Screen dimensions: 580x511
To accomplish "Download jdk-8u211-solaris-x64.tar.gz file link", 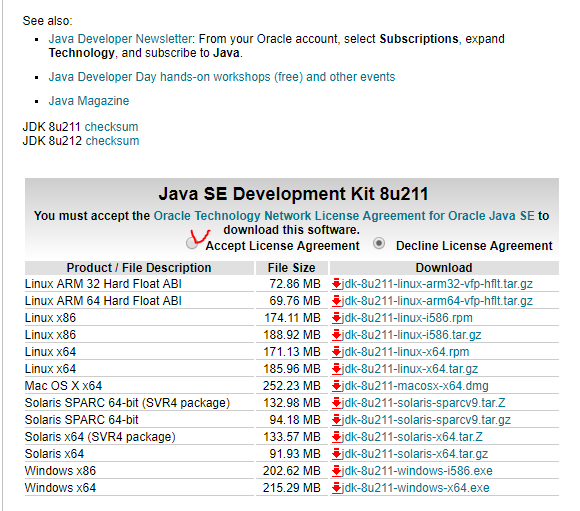I will tap(415, 454).
